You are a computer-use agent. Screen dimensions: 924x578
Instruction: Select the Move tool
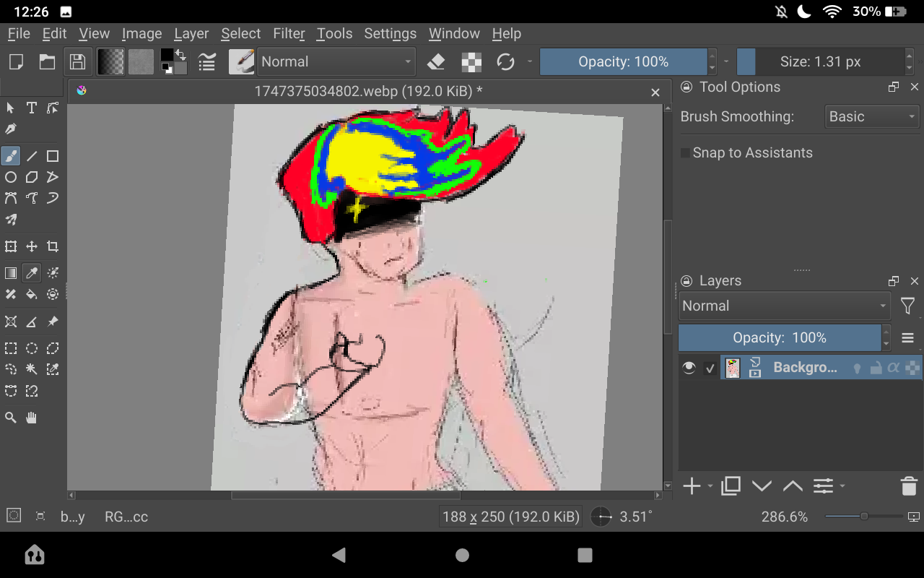32,246
